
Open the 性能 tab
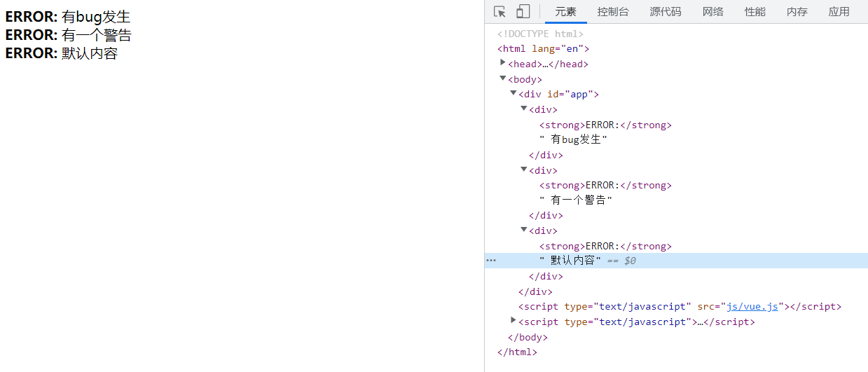coord(755,12)
